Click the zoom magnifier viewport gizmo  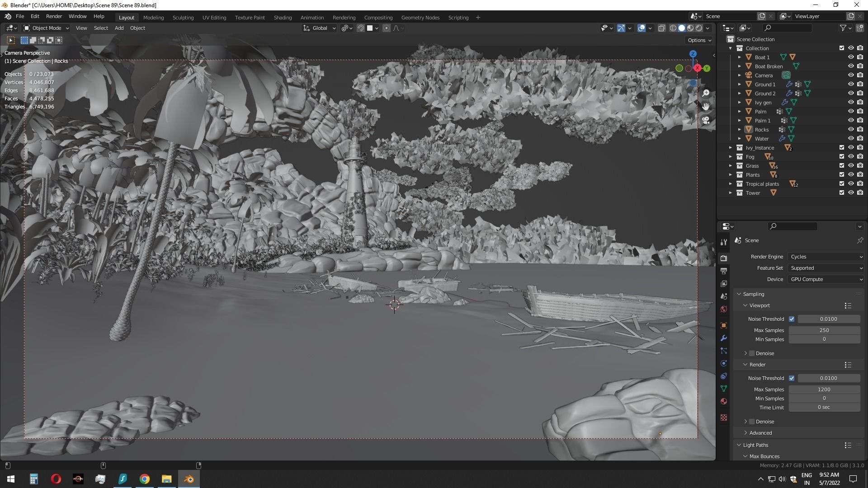point(706,93)
